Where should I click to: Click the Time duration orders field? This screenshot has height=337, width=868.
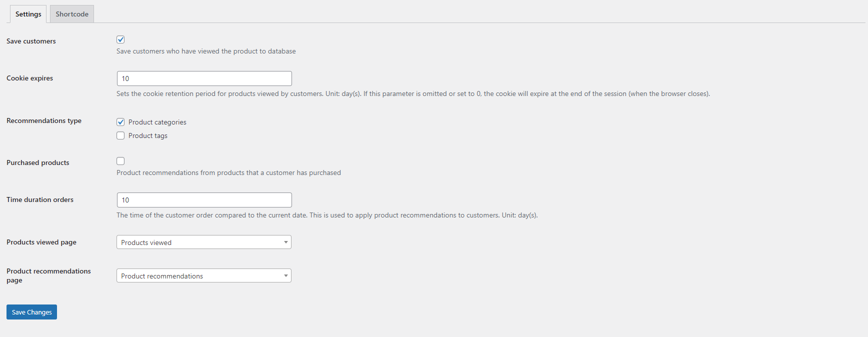[204, 200]
